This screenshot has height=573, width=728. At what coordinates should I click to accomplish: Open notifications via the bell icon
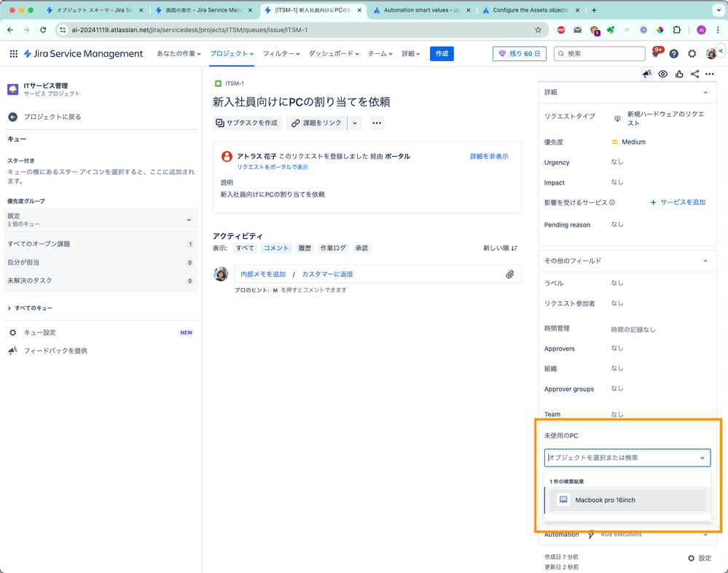point(655,53)
